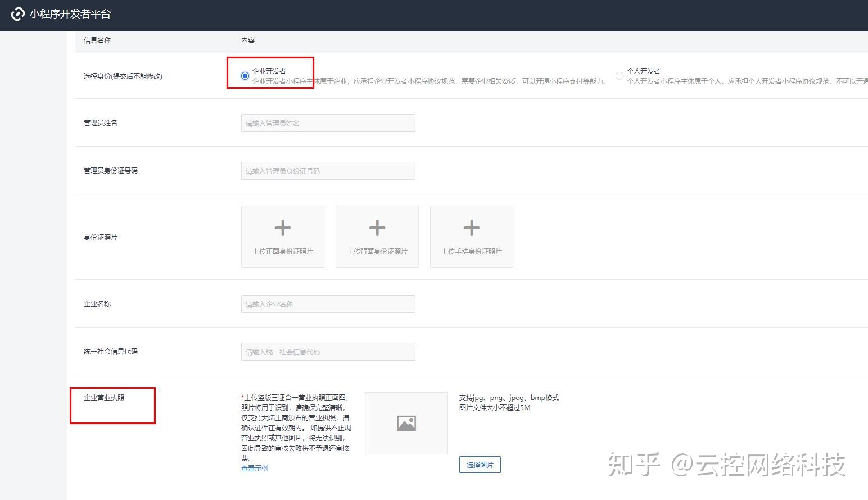The height and width of the screenshot is (500, 868).
Task: Click the mini program platform logo icon
Action: (x=18, y=14)
